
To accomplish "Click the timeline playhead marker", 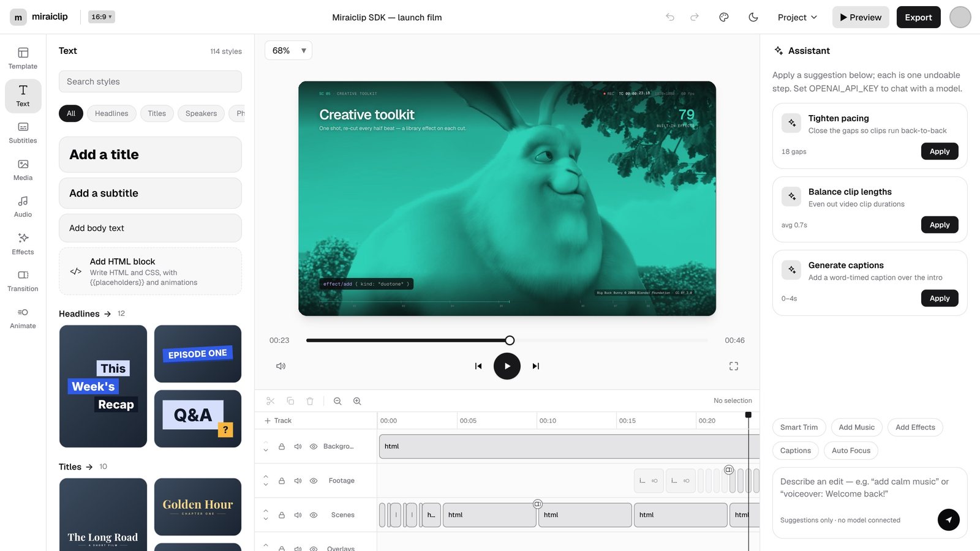I will pyautogui.click(x=748, y=415).
